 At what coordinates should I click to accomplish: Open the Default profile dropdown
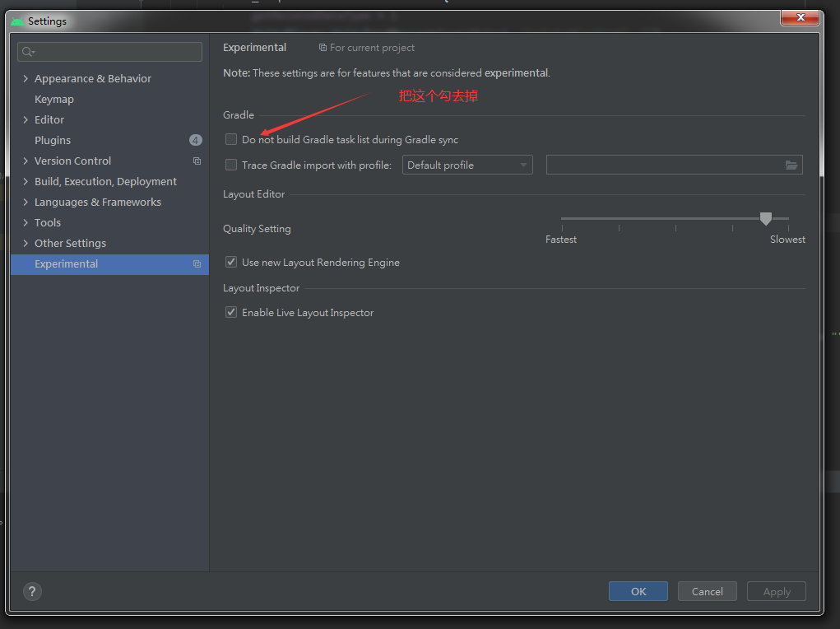point(467,165)
